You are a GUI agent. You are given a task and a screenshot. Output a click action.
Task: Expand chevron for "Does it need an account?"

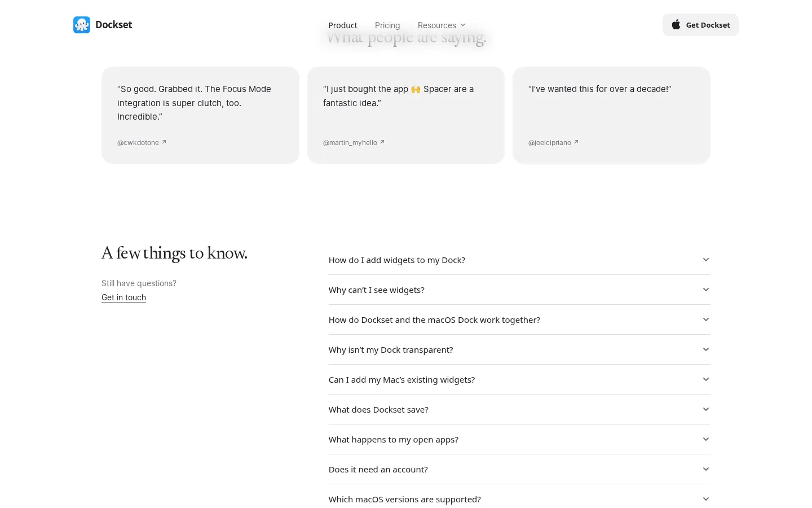click(706, 469)
